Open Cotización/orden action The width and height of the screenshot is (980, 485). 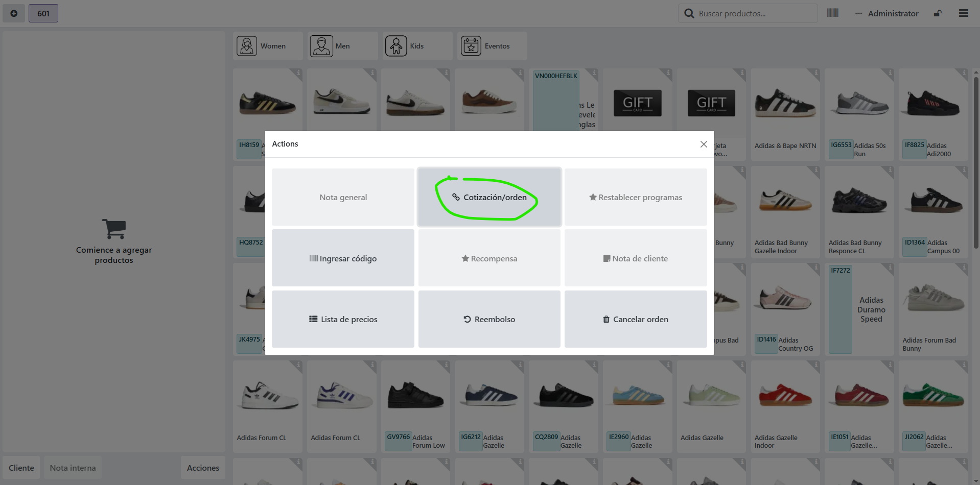point(489,197)
